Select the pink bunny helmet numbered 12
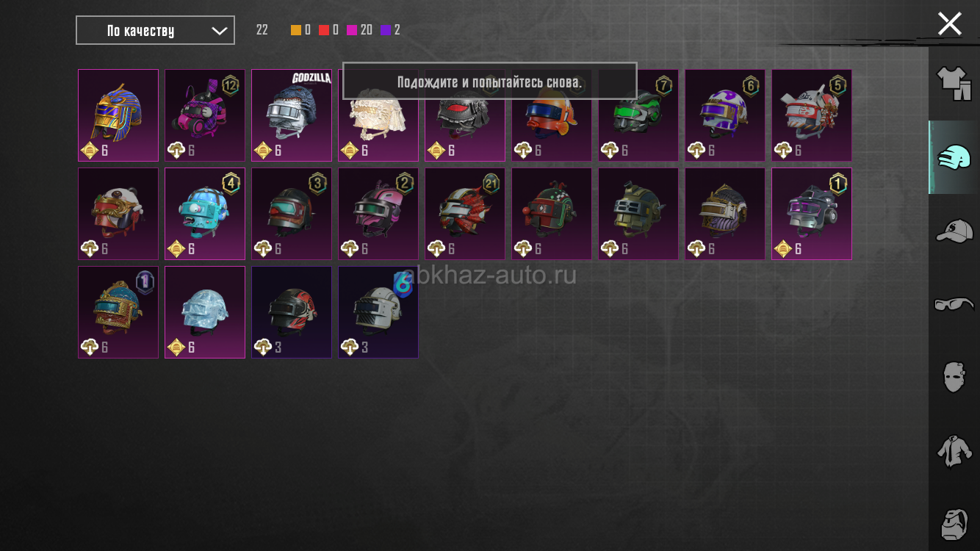The height and width of the screenshot is (551, 980). point(205,115)
